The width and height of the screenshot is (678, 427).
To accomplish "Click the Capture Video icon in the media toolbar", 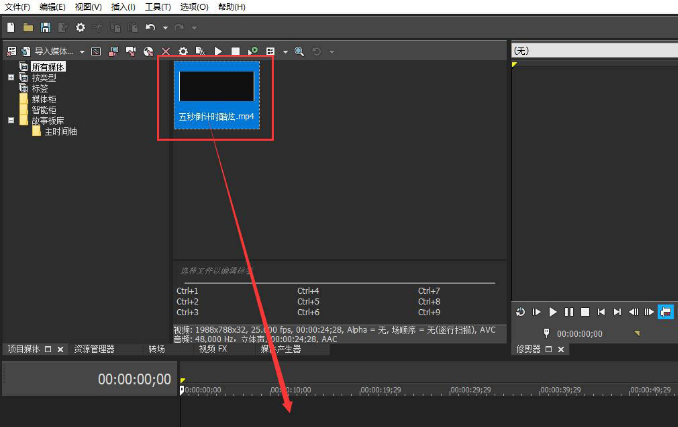I will (x=96, y=51).
